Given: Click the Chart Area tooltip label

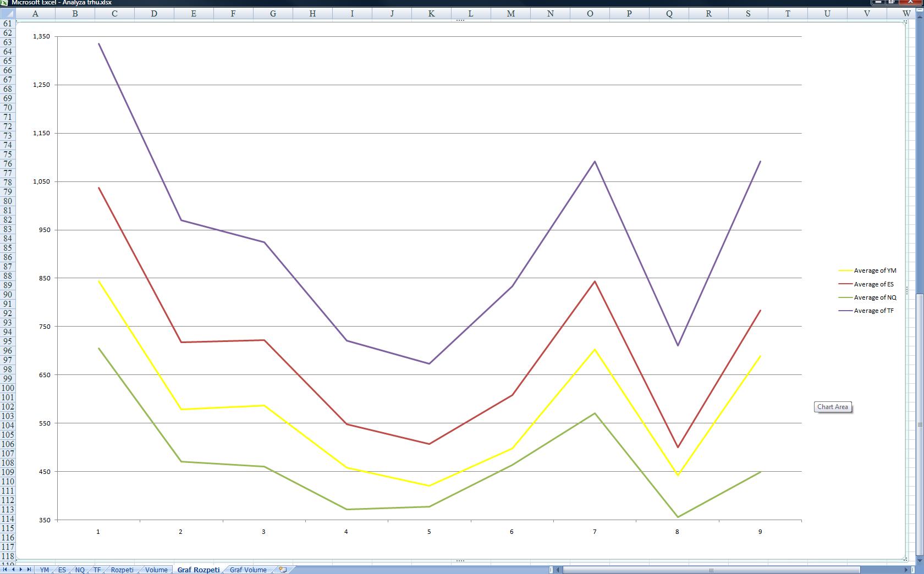Looking at the screenshot, I should [x=833, y=407].
